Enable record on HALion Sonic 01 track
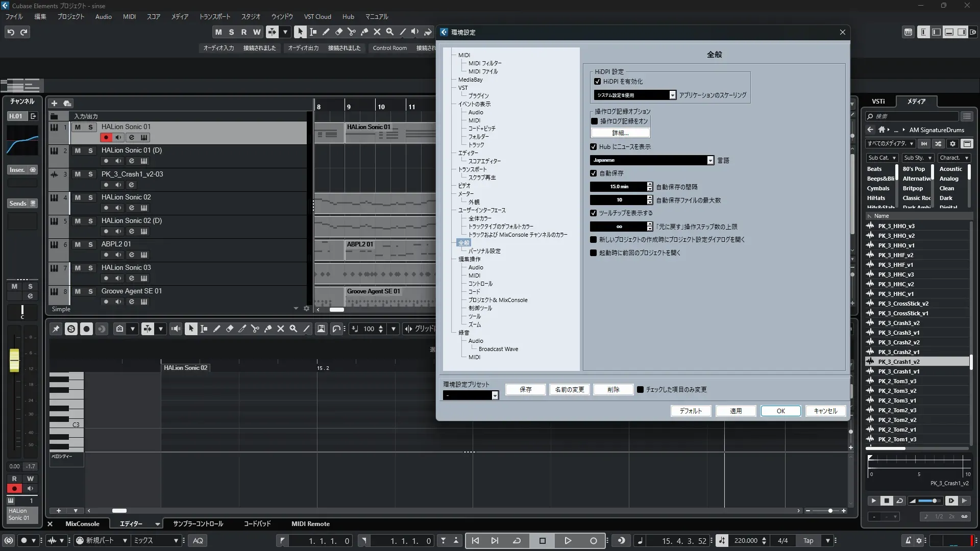 point(106,137)
